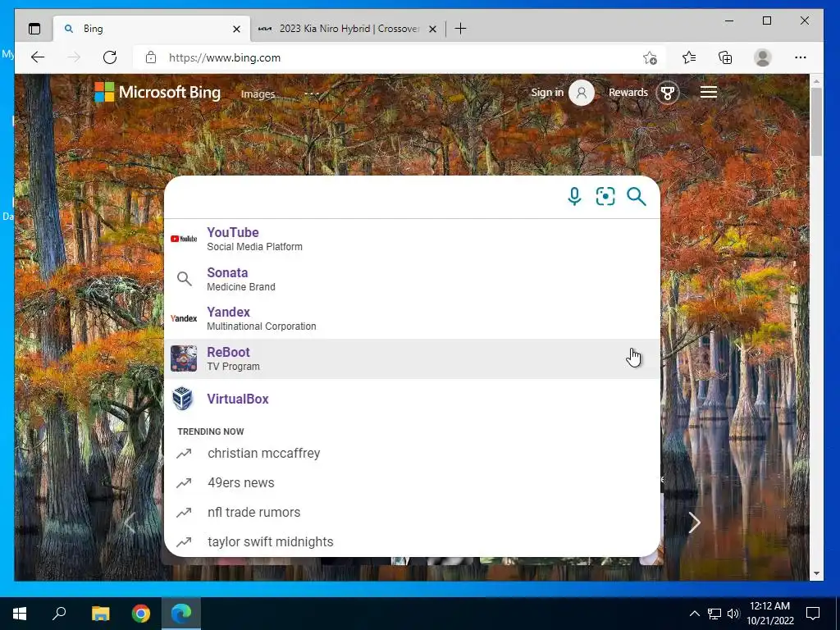
Task: Select the Yandex suggestion
Action: (412, 319)
